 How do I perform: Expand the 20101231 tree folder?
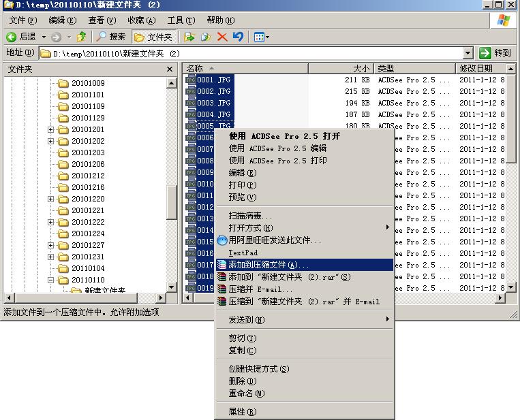click(50, 257)
